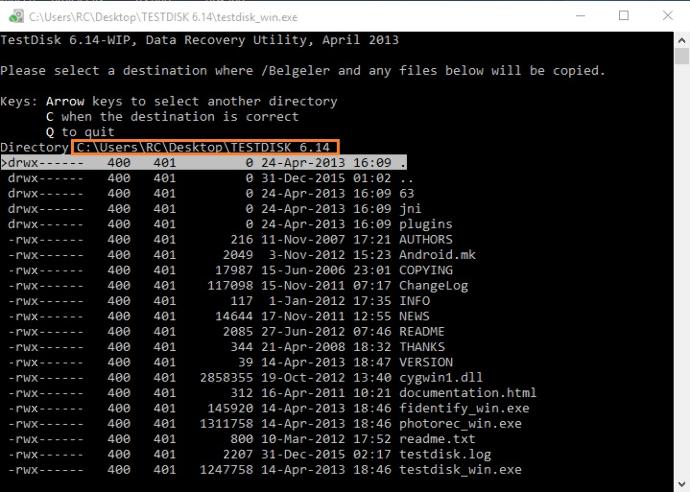Click date 21-Apr-2008 18:32 of THANKS
The width and height of the screenshot is (690, 492).
coord(326,347)
